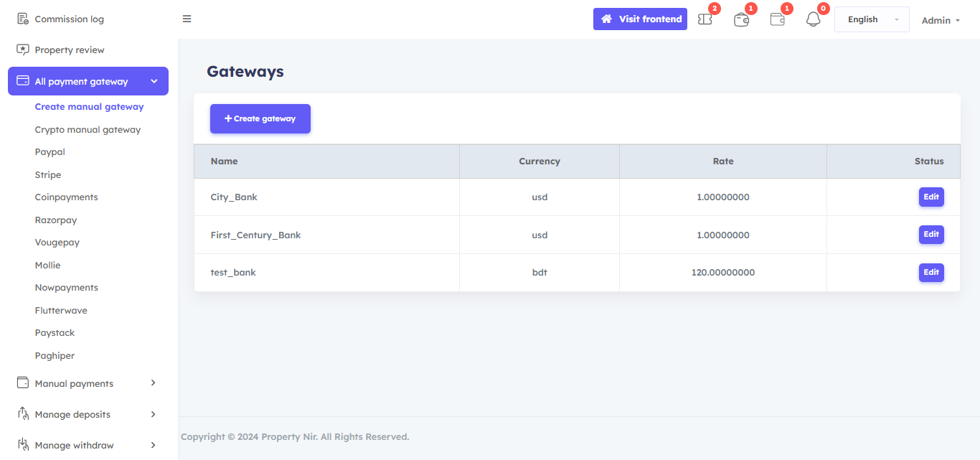This screenshot has height=460, width=980.
Task: Click the Visit frontend button
Action: [640, 19]
